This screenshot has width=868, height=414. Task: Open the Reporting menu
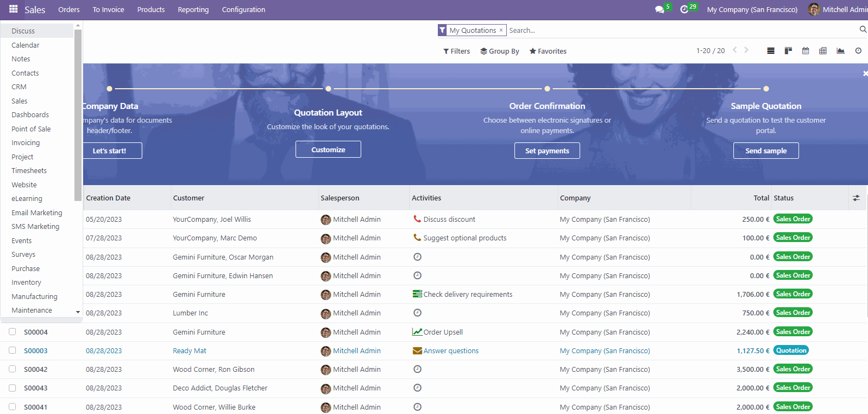(193, 9)
